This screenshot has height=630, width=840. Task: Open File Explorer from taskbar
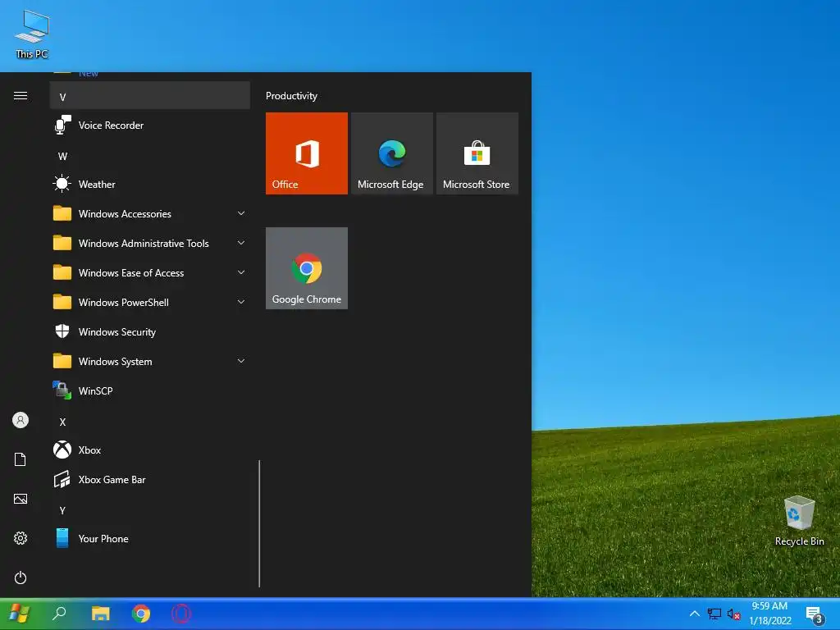[100, 614]
